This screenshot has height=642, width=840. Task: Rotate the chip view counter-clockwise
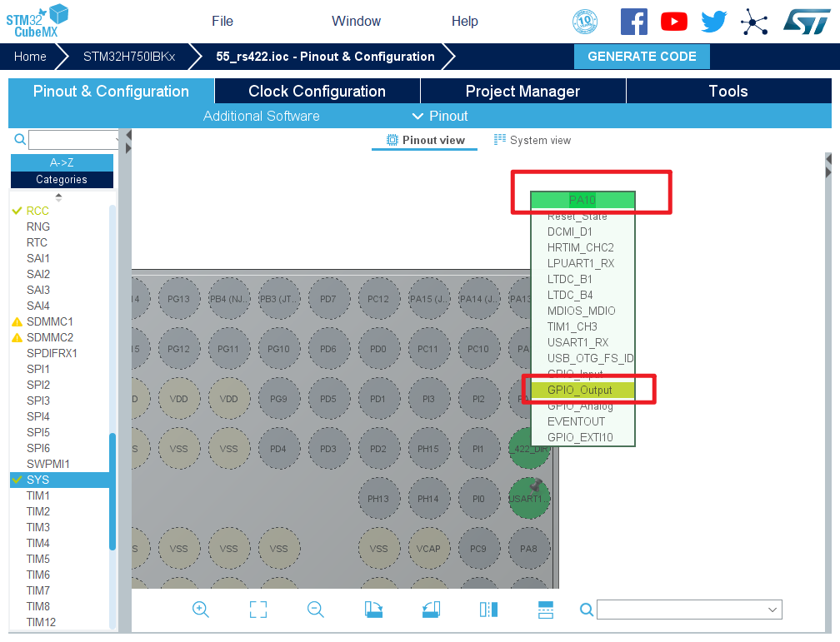[x=431, y=610]
